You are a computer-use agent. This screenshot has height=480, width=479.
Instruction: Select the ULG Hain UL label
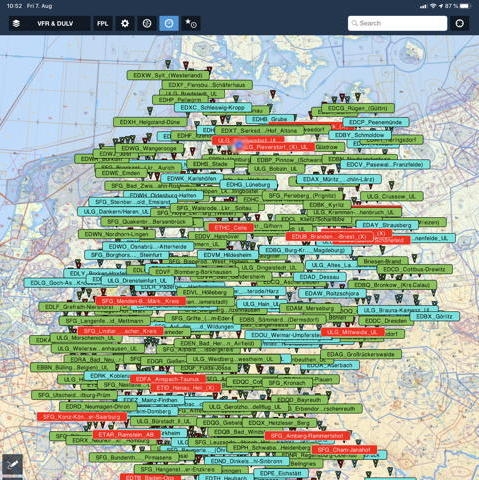(x=261, y=304)
